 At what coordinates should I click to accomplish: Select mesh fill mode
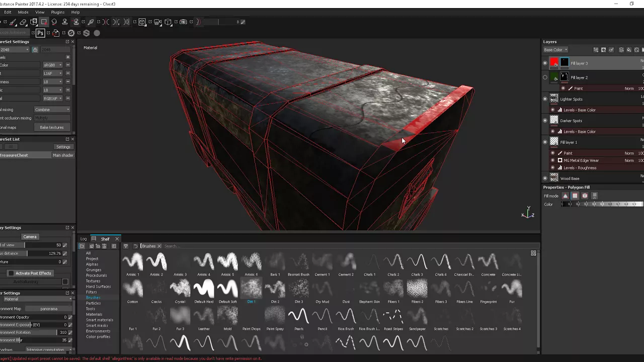[585, 196]
